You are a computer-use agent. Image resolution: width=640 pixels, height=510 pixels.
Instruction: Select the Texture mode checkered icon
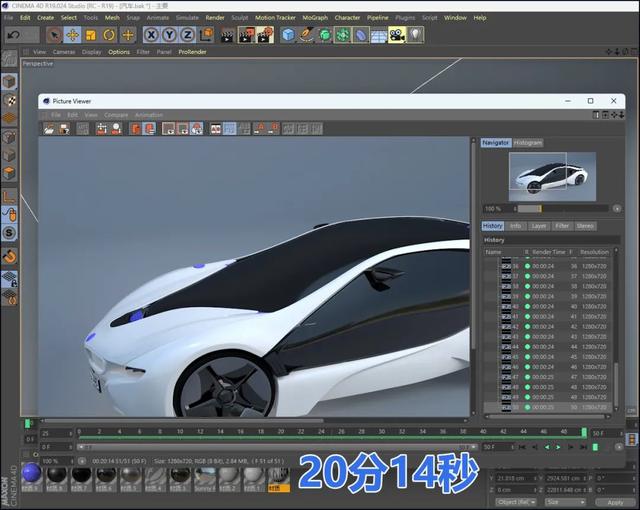click(9, 100)
